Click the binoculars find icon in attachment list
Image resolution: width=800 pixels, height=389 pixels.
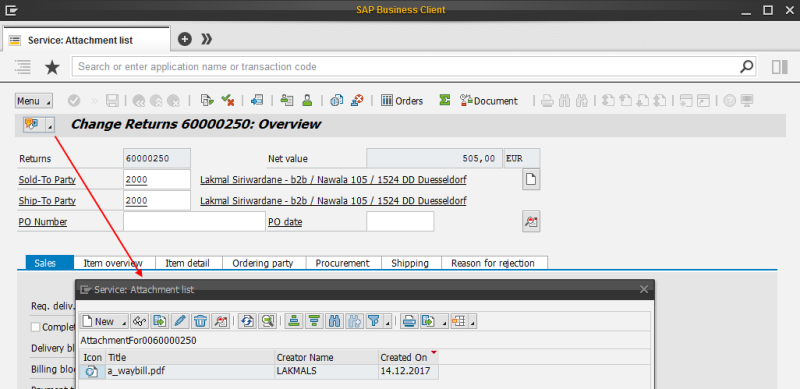click(335, 321)
